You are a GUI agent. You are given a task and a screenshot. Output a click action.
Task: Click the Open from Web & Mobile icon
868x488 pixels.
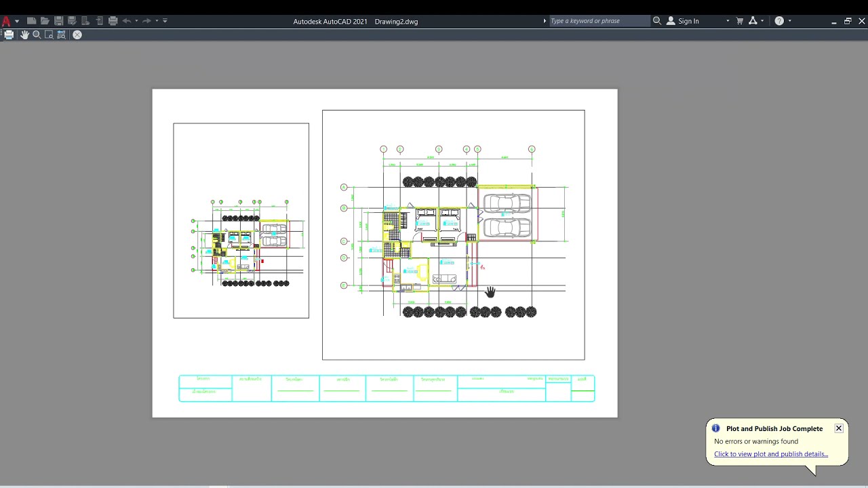click(86, 21)
